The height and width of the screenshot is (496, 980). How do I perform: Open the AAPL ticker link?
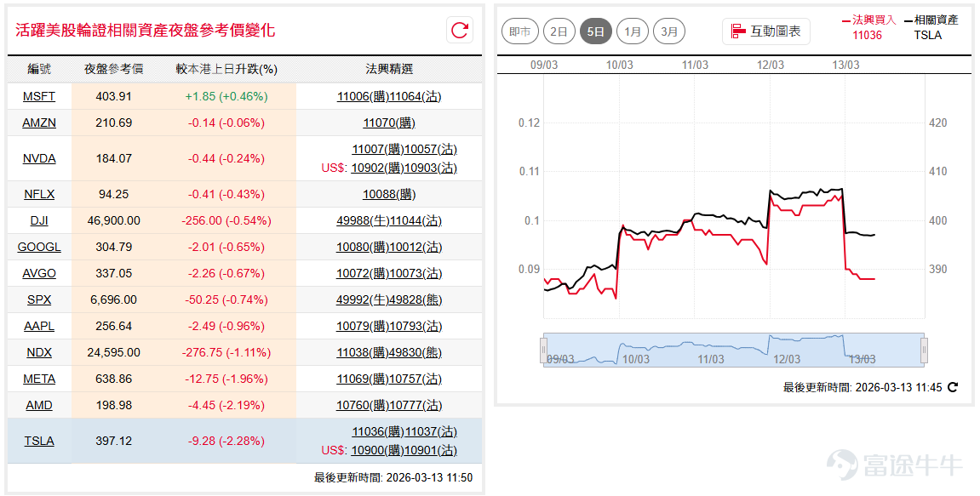point(39,326)
